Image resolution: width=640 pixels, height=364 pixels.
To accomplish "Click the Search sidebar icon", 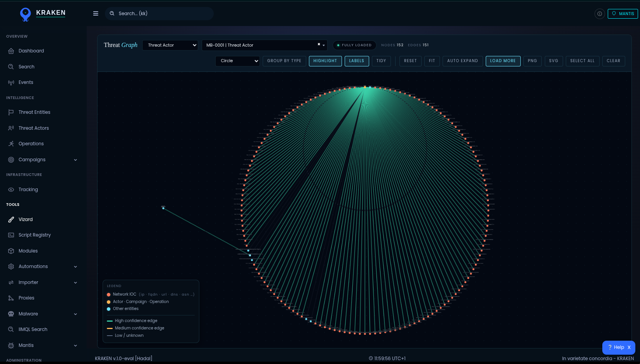I will point(11,67).
